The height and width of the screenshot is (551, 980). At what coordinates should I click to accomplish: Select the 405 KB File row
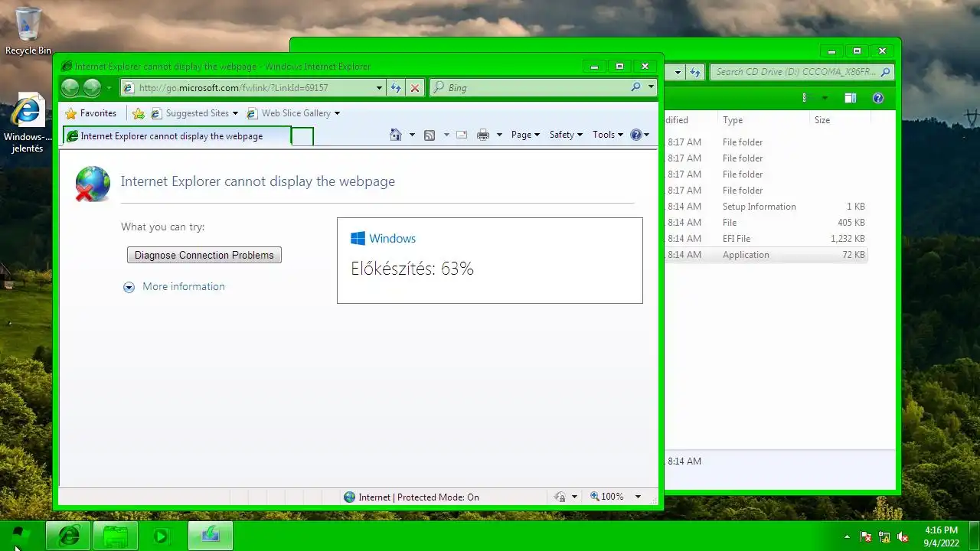point(766,223)
